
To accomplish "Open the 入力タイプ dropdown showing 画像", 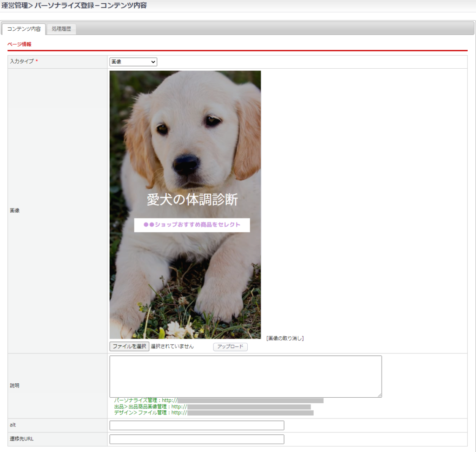I will click(x=133, y=62).
